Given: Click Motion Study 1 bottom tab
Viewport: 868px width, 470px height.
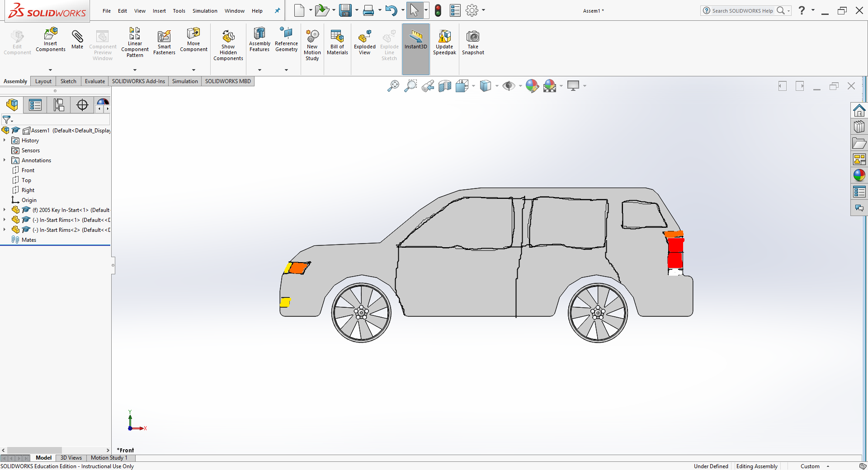Looking at the screenshot, I should pos(109,458).
